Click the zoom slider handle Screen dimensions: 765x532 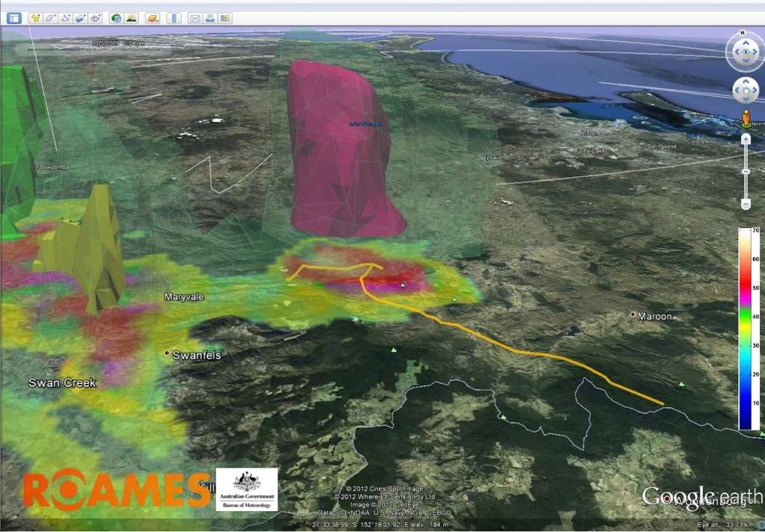pos(746,172)
